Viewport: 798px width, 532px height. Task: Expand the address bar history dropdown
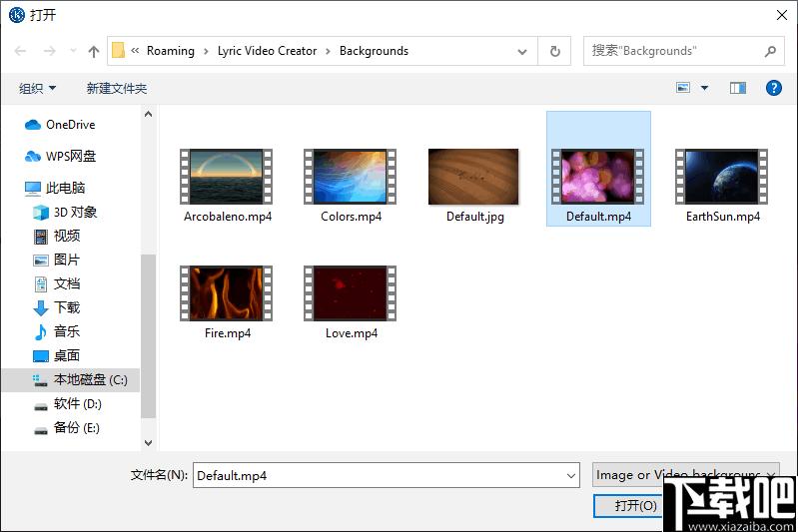[x=522, y=51]
